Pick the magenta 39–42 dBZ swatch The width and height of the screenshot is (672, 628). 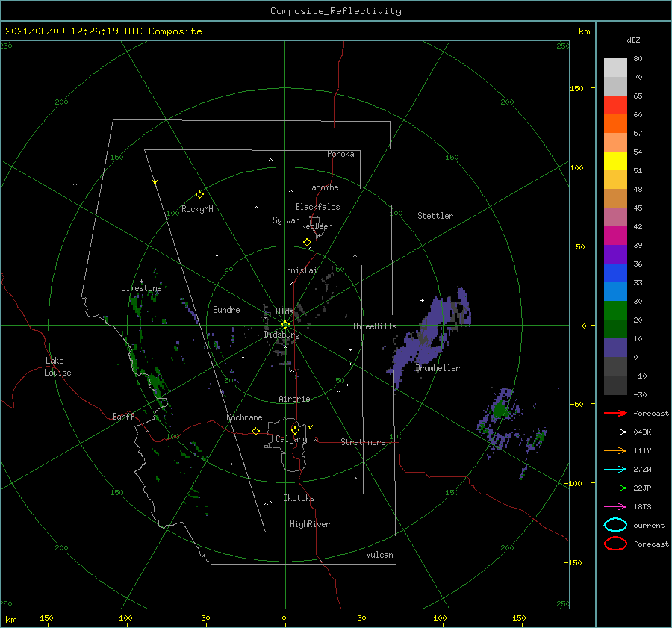click(615, 236)
